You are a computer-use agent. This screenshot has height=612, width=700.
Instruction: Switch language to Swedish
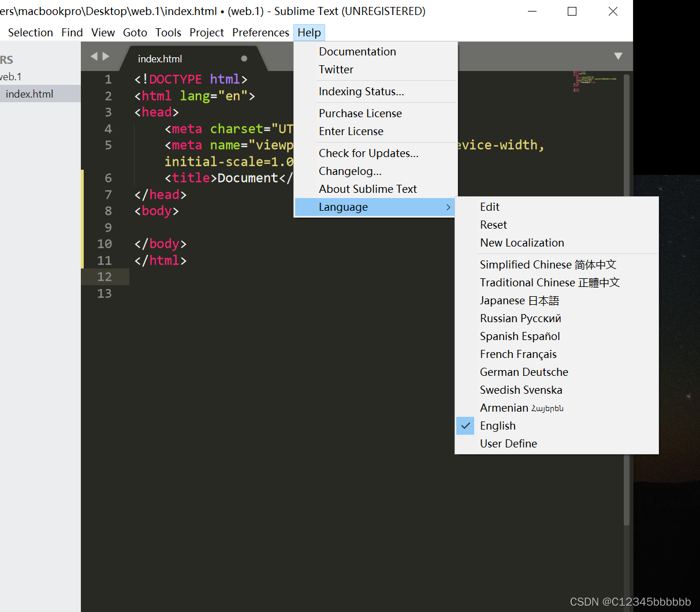coord(557,390)
